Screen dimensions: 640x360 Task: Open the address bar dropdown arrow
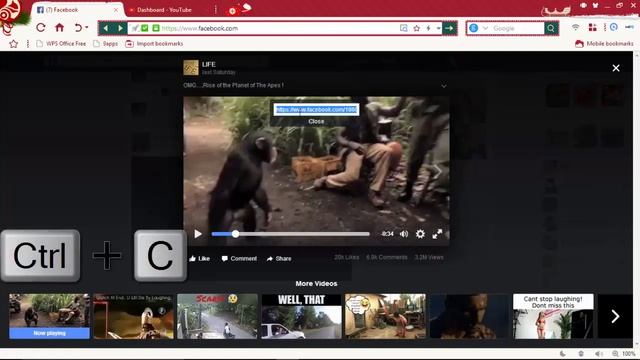click(x=438, y=28)
